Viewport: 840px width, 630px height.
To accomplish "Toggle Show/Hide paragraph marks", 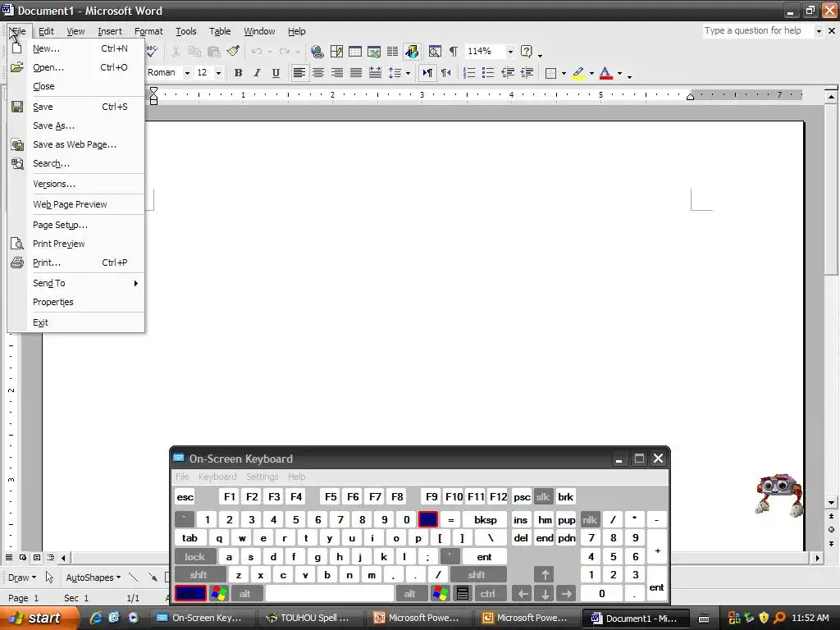I will 453,52.
